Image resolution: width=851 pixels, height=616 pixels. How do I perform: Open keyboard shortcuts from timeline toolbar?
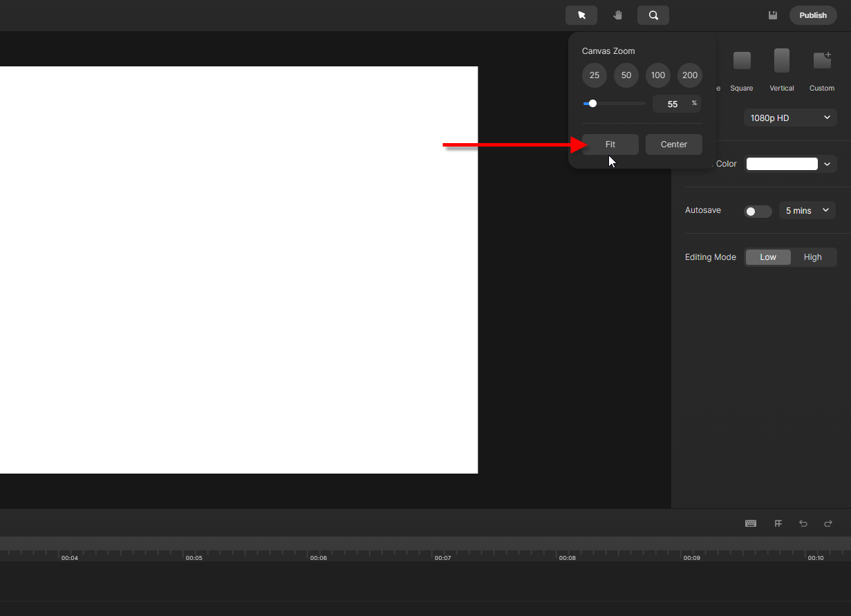(x=750, y=523)
